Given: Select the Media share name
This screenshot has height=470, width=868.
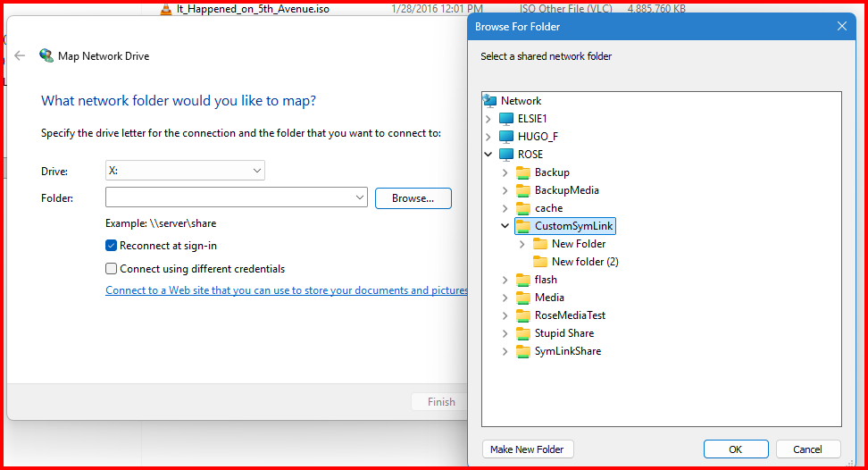Looking at the screenshot, I should pos(549,298).
